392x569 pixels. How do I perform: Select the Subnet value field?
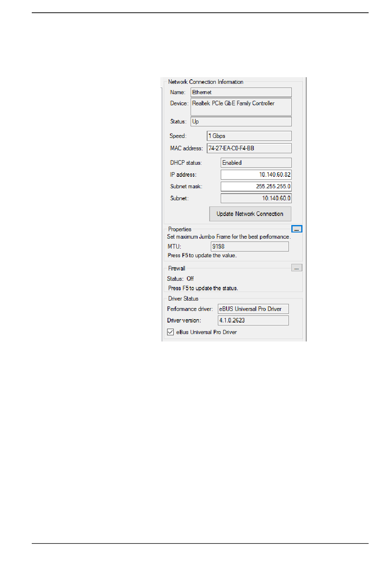256,199
